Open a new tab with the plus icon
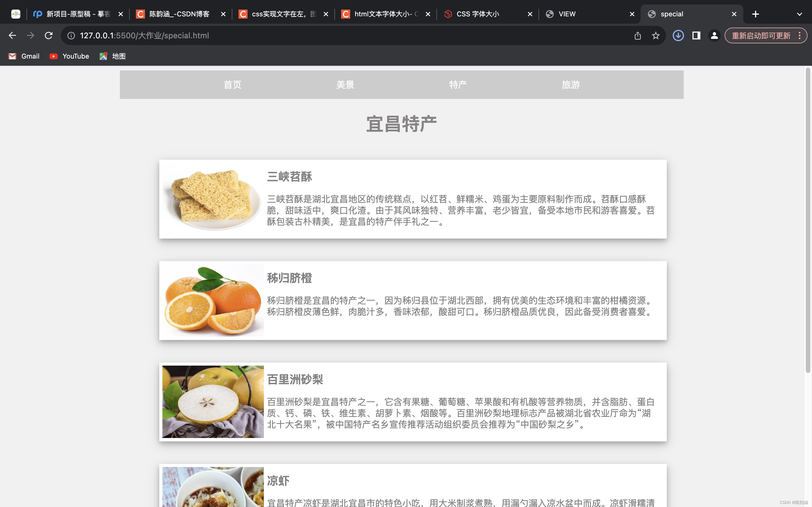Image resolution: width=812 pixels, height=507 pixels. coord(755,14)
